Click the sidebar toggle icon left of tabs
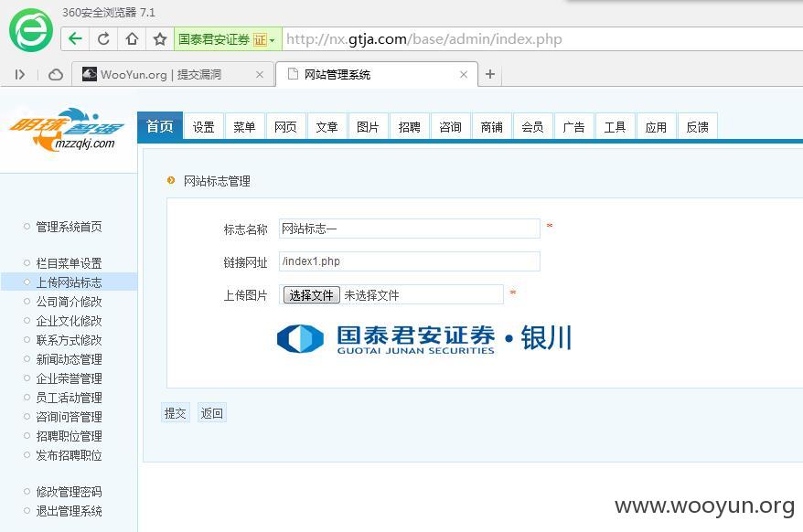This screenshot has width=803, height=532. 20,75
